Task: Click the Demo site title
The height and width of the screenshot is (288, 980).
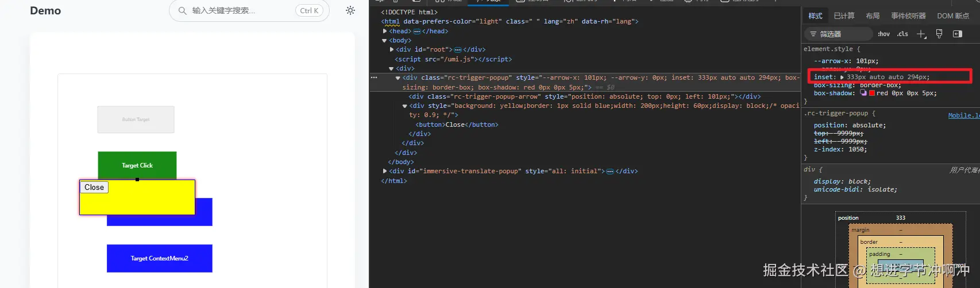Action: click(x=45, y=10)
